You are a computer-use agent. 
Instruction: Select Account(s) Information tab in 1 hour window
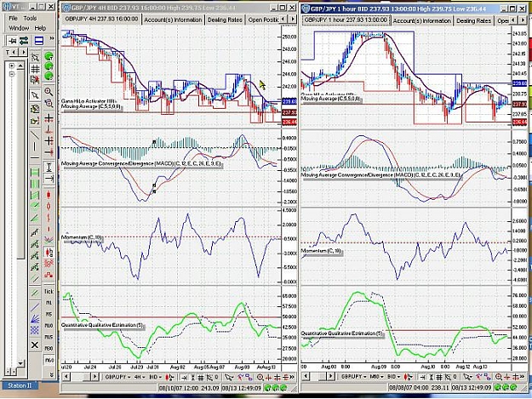pos(421,20)
